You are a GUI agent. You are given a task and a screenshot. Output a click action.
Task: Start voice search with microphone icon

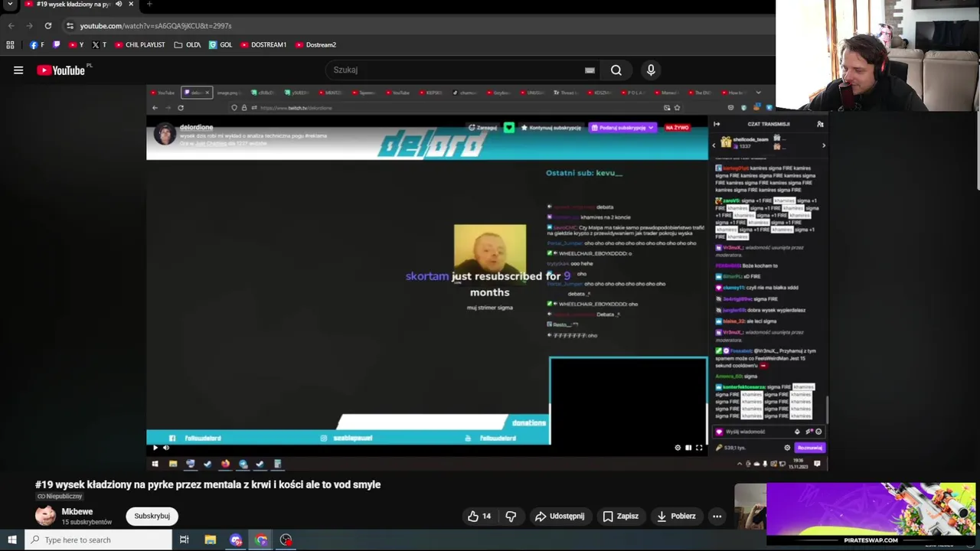click(651, 70)
